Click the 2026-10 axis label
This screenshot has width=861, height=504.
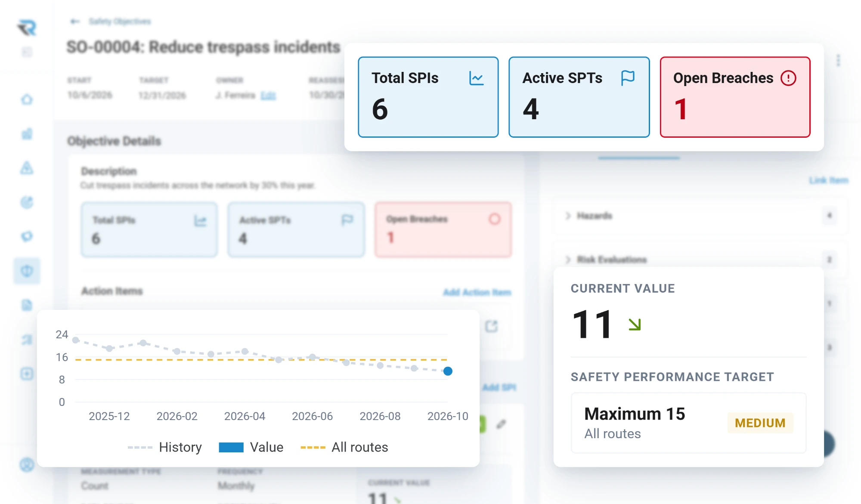447,416
